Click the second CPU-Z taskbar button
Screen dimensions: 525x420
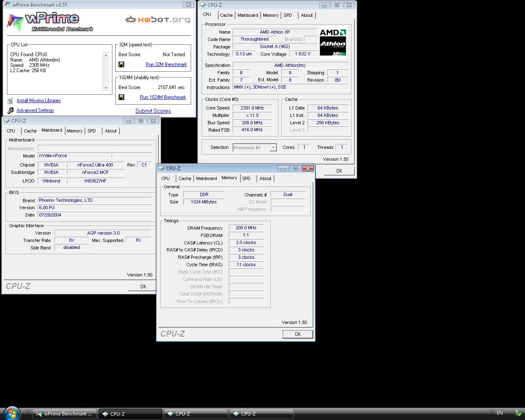tap(196, 414)
